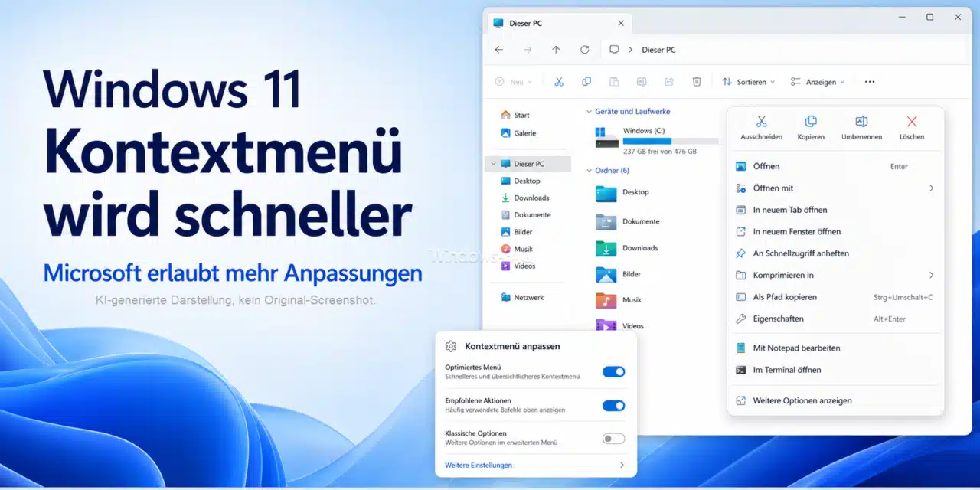Screen dimensions: 980x490
Task: Click Eigenschaften in the context menu
Action: [x=835, y=318]
